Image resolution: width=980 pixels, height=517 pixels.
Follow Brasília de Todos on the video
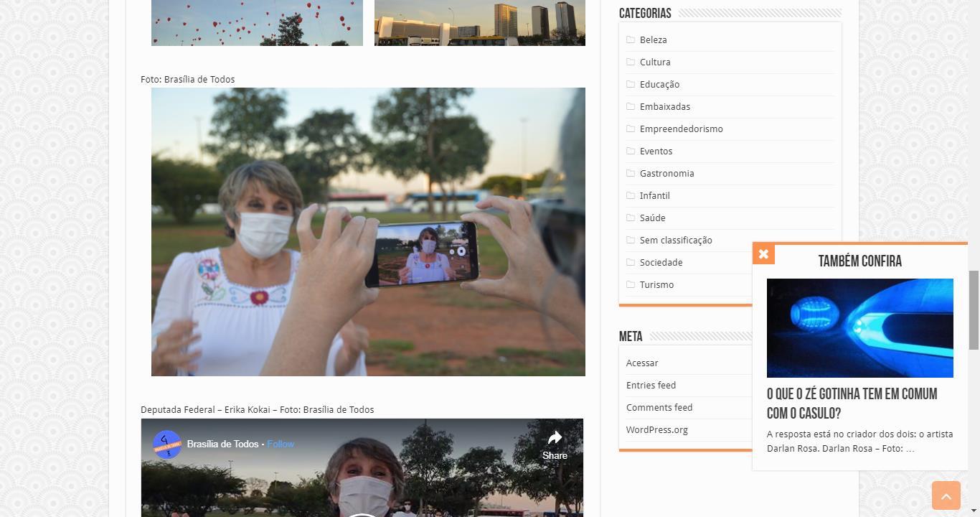281,444
